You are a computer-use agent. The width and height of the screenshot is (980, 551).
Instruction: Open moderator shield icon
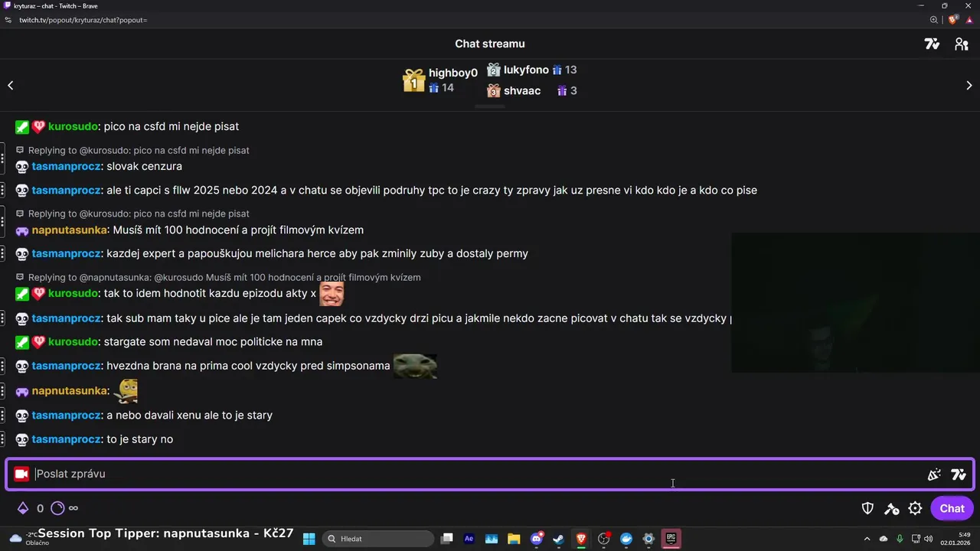(868, 508)
